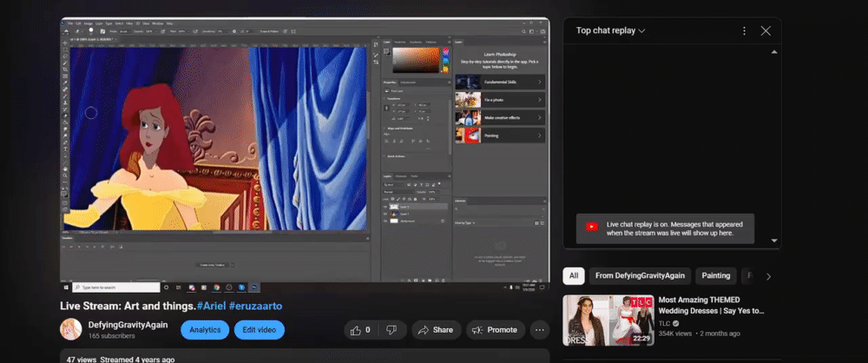Open the Top chat replay dropdown

610,30
